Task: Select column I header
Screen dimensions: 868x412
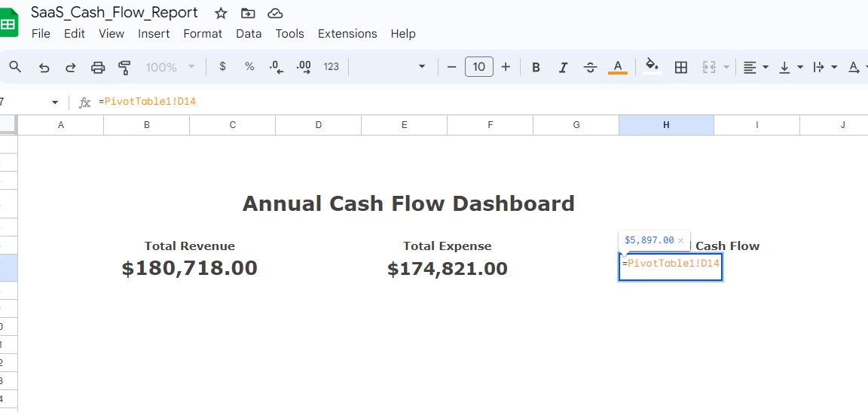Action: coord(756,125)
